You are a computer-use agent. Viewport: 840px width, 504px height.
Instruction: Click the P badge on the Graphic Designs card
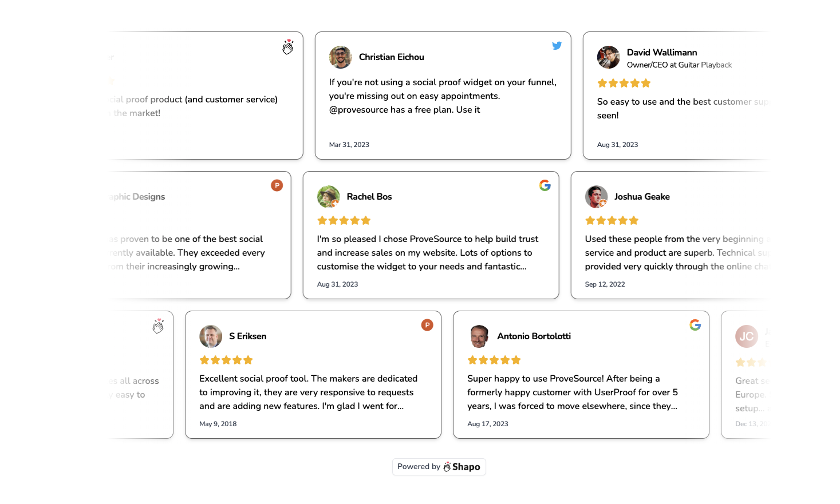pos(277,185)
